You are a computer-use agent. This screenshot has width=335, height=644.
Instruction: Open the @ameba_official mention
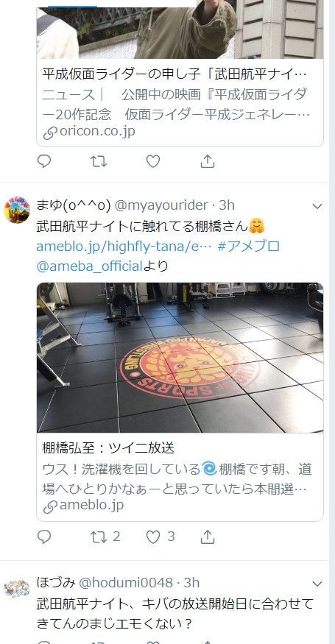point(89,266)
